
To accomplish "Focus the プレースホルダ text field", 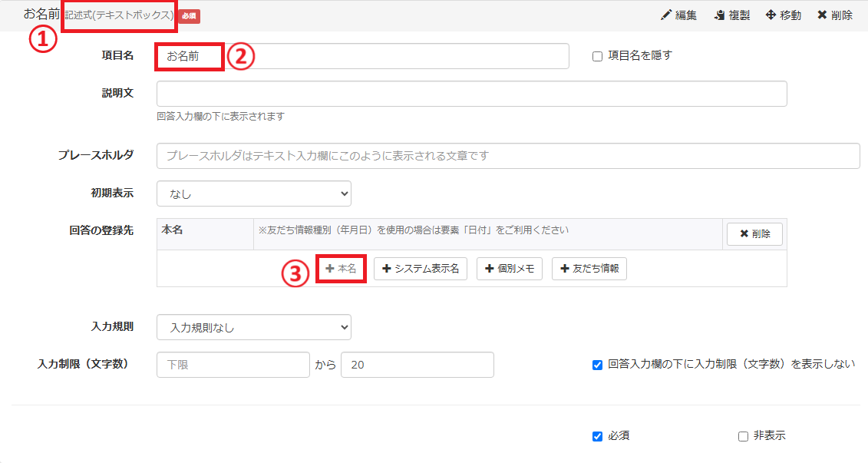I will (x=507, y=155).
